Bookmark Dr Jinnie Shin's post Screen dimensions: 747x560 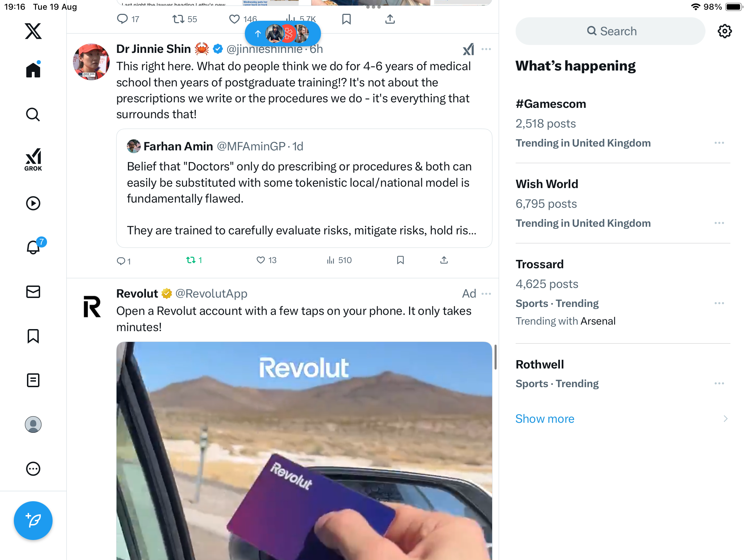tap(400, 260)
